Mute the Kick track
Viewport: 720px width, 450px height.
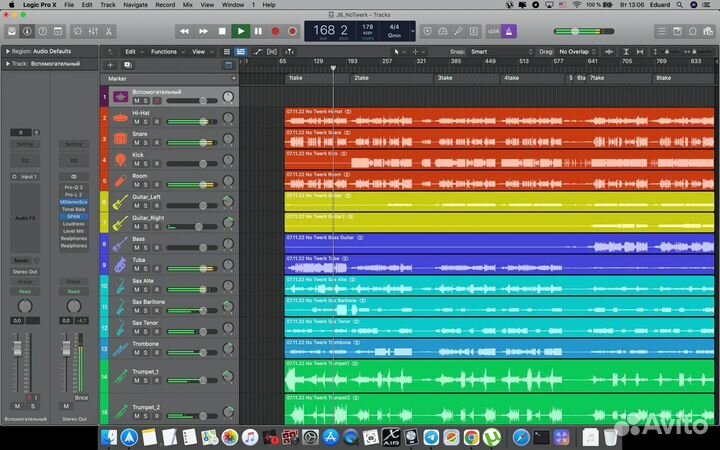pos(137,164)
